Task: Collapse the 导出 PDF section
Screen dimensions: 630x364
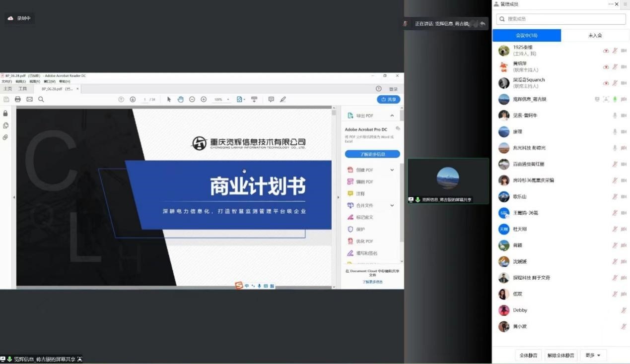Action: [x=392, y=116]
